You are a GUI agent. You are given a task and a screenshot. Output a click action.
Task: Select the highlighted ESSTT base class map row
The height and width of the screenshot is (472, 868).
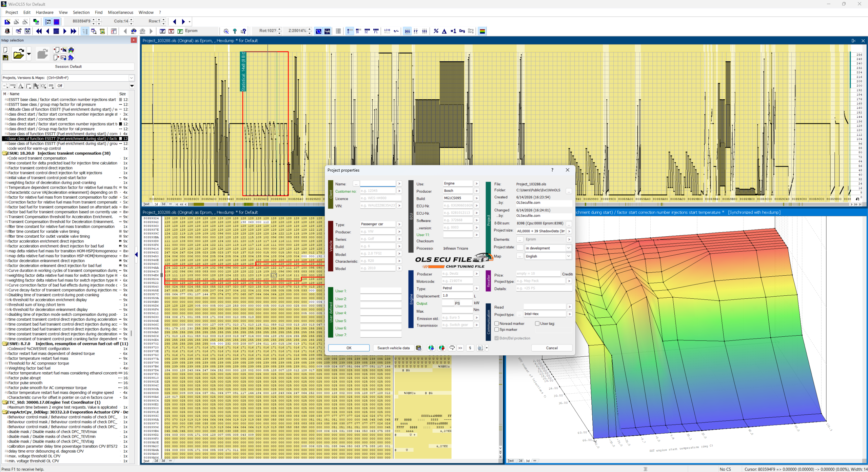[x=65, y=139]
